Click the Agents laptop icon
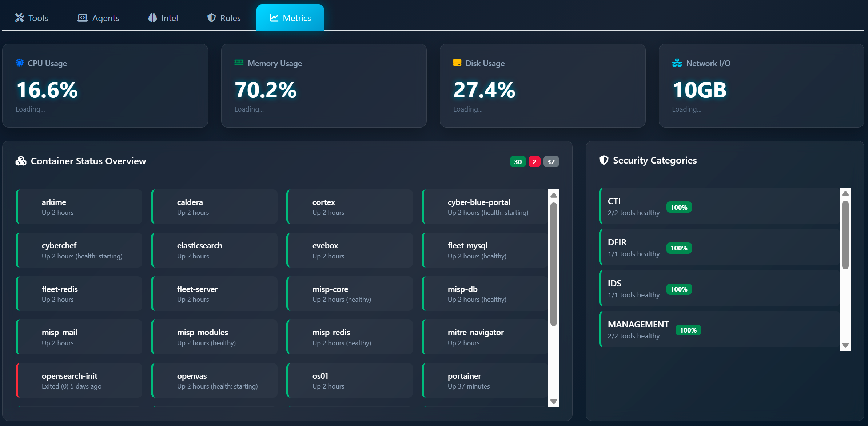The image size is (868, 426). [x=83, y=17]
